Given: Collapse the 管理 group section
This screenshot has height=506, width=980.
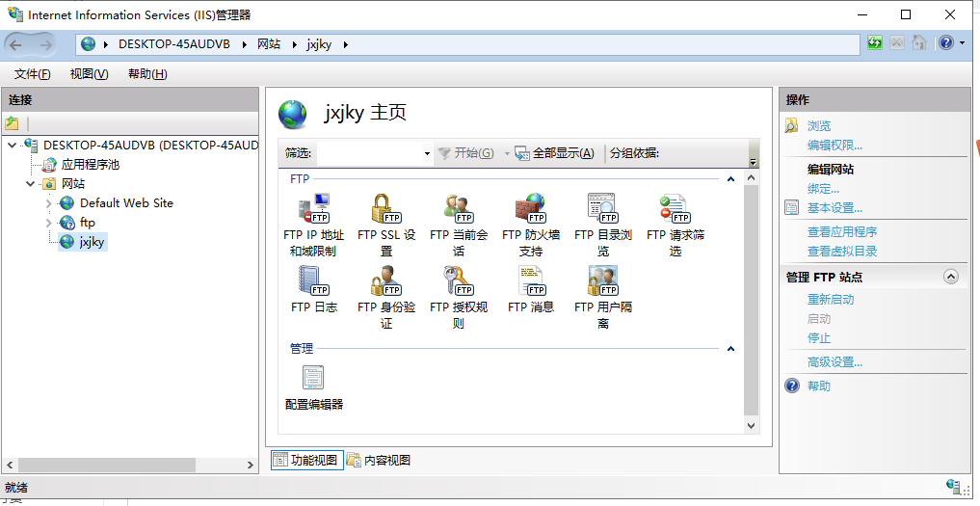Looking at the screenshot, I should click(730, 349).
